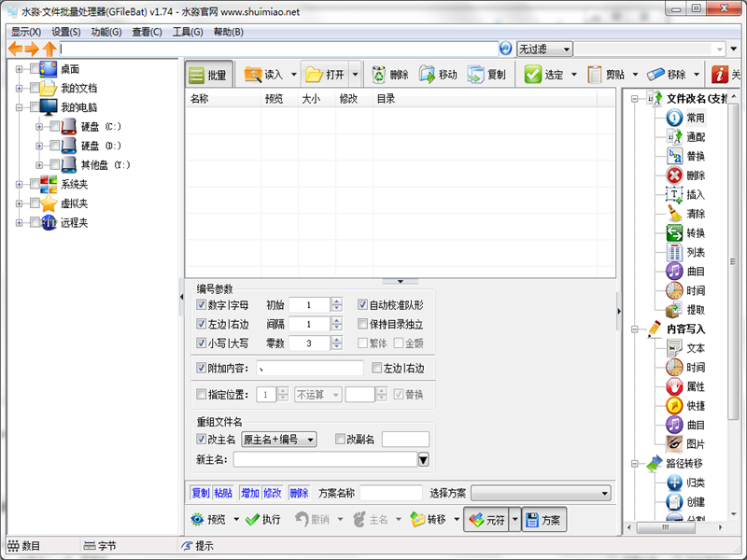Click the 读入 read-in toolbar icon
Viewport: 747px width, 560px height.
[252, 75]
